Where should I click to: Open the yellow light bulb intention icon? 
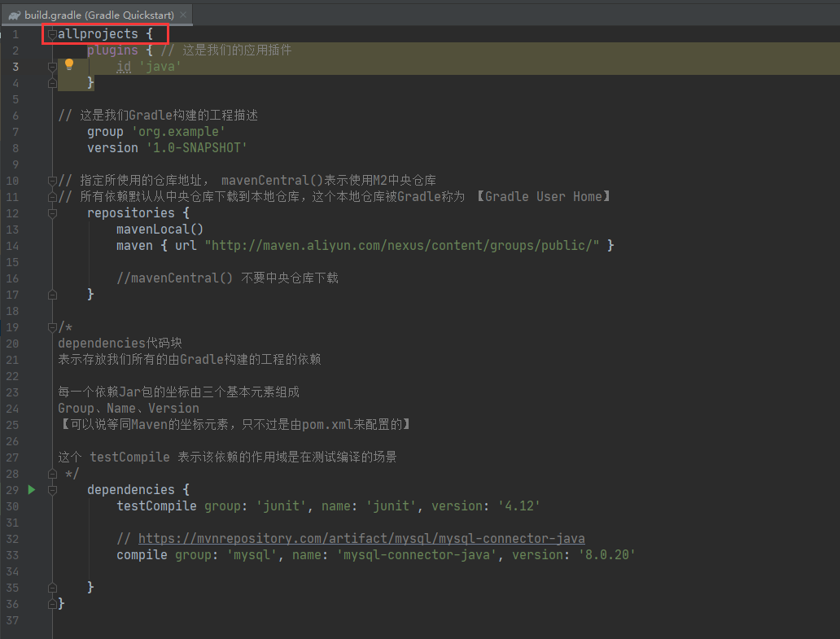[68, 63]
